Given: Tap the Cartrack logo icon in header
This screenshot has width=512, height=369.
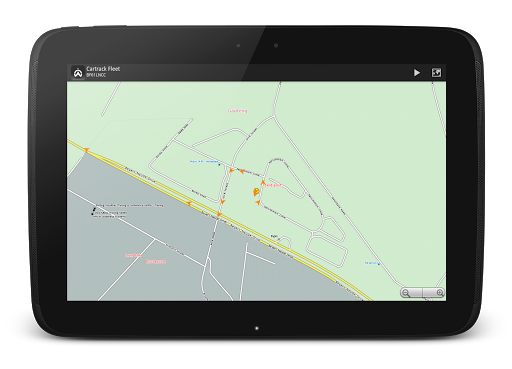Looking at the screenshot, I should coord(78,72).
